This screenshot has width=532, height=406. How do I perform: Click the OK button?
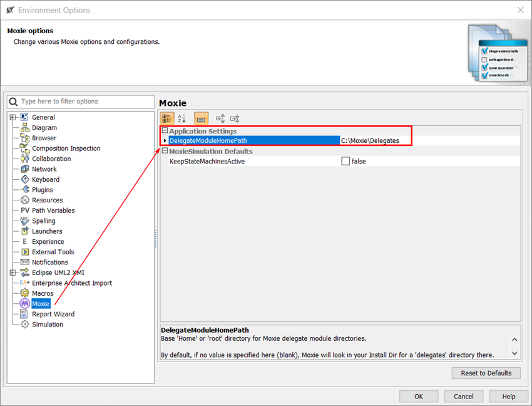[418, 396]
